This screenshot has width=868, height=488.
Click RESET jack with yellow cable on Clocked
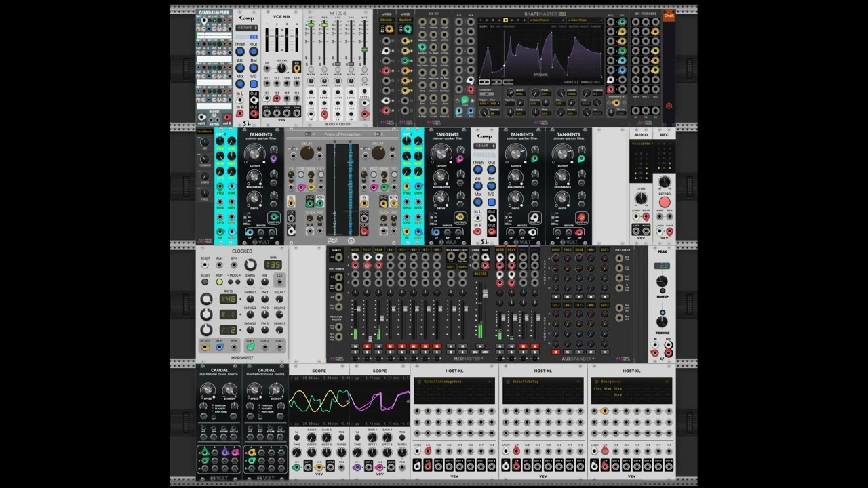pos(205,347)
